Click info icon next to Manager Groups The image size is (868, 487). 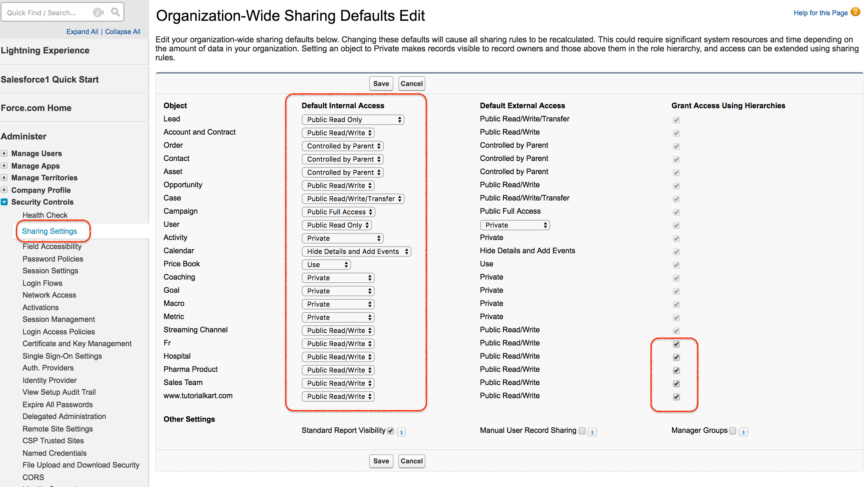(x=743, y=432)
